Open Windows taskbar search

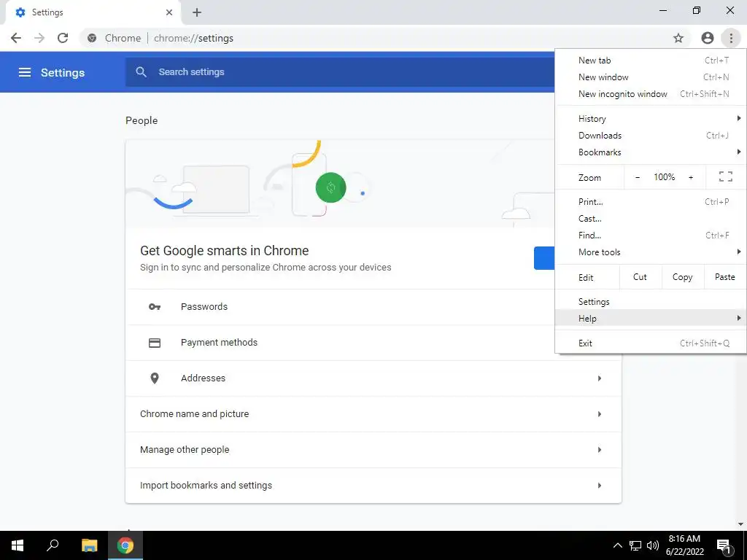pos(53,545)
